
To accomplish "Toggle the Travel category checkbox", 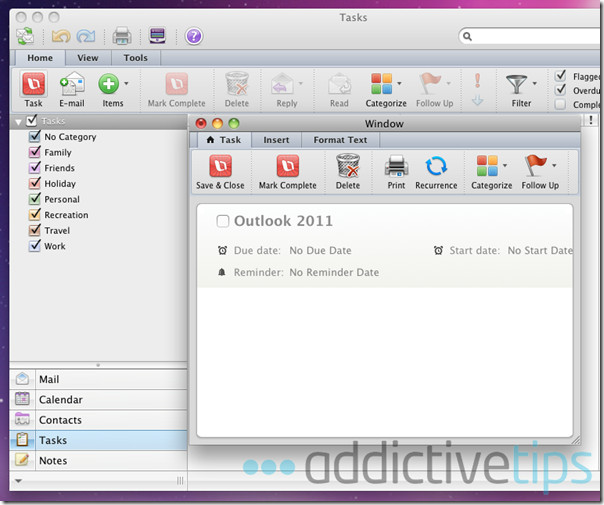I will tap(35, 230).
